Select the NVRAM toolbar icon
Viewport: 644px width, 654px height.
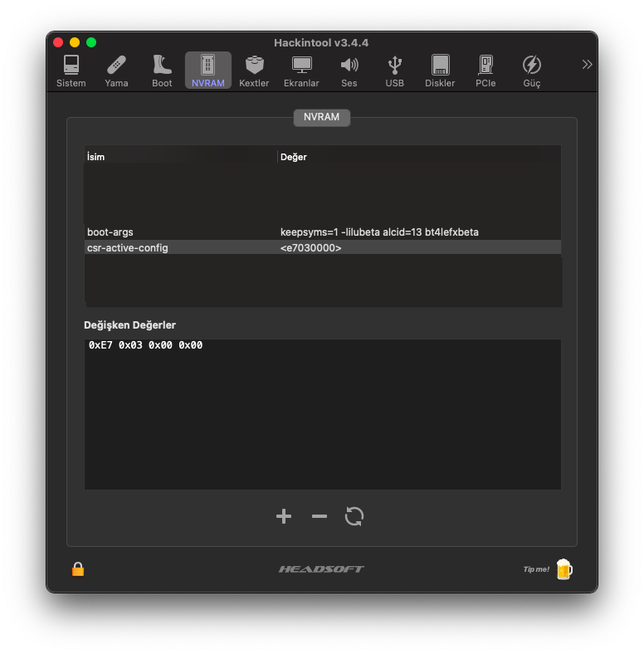click(207, 71)
